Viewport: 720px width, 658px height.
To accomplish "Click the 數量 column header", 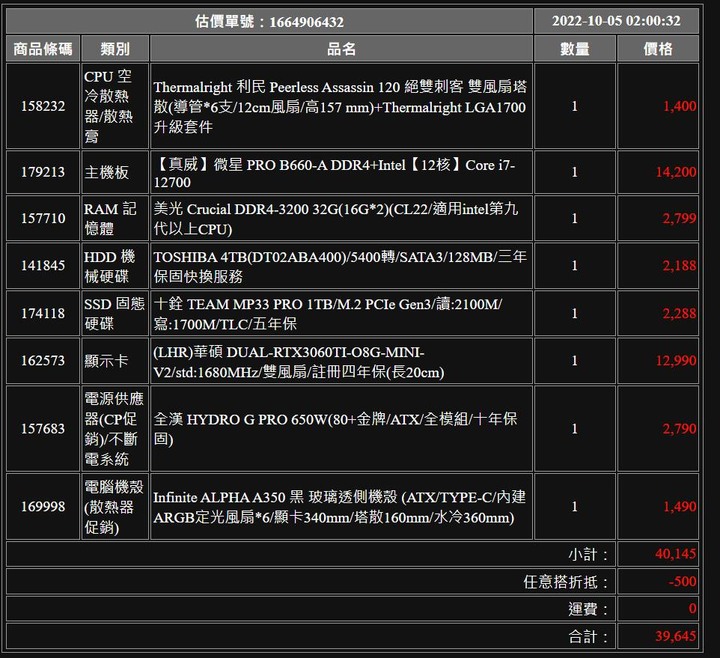I will 574,49.
